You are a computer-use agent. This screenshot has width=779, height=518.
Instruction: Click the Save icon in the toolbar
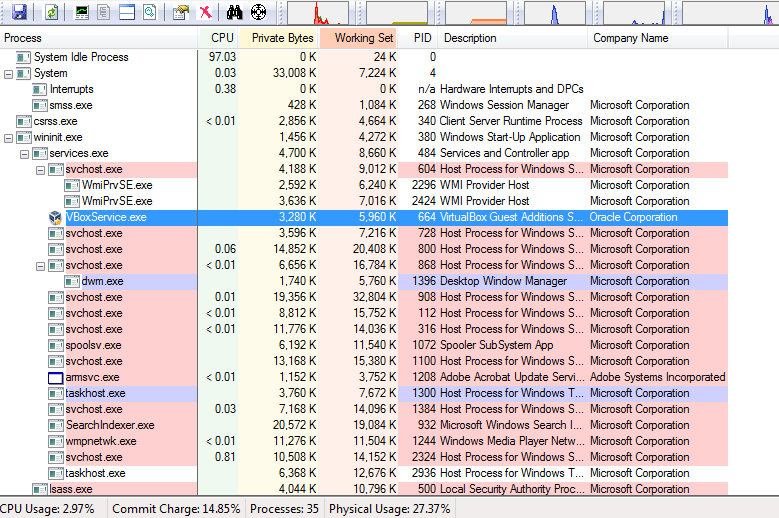coord(19,12)
